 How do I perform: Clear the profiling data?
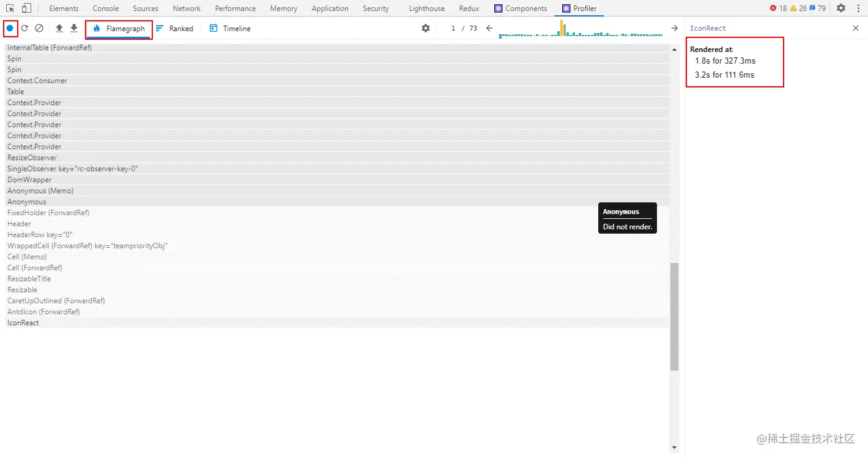point(39,28)
